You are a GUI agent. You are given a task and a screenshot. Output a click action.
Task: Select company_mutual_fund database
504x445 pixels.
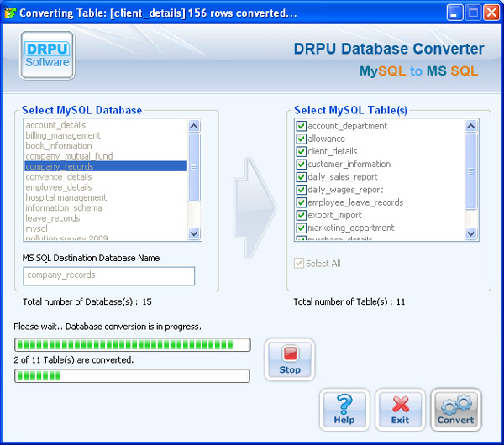(106, 156)
